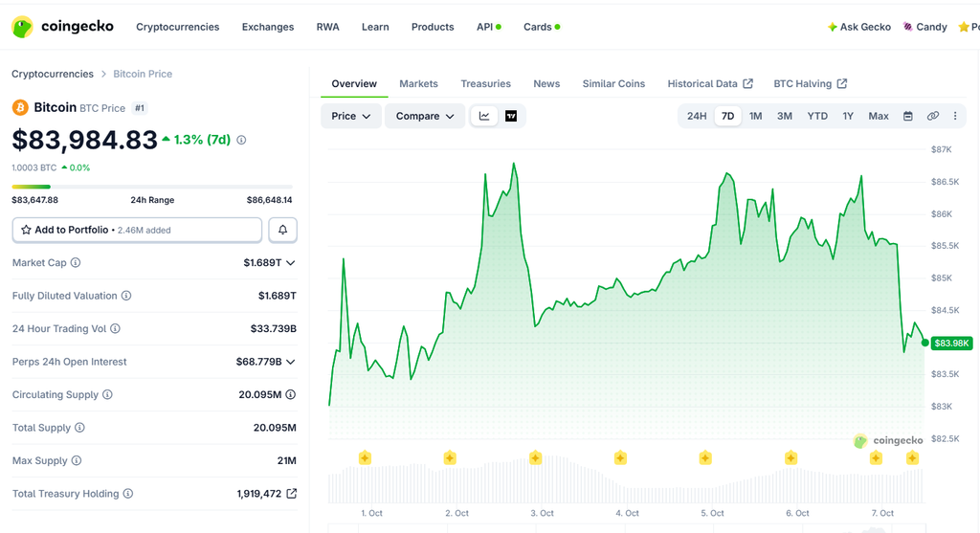The width and height of the screenshot is (980, 533).
Task: Click the Cryptocurrencies breadcrumb link
Action: point(53,74)
